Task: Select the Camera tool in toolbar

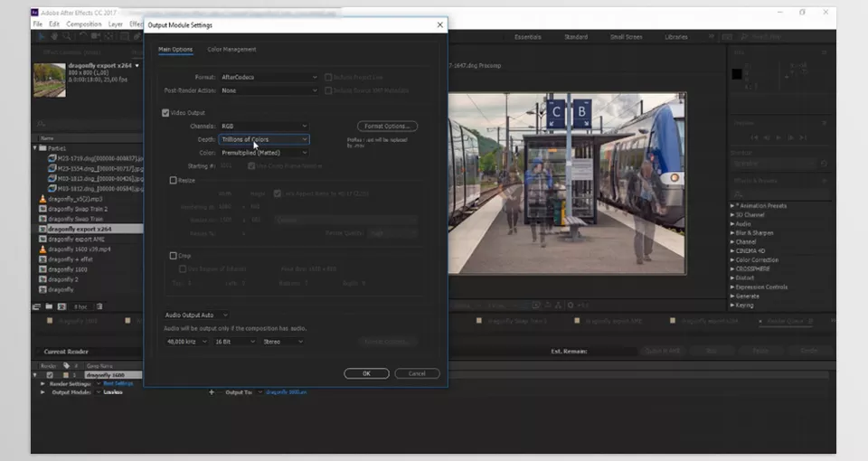Action: click(96, 36)
